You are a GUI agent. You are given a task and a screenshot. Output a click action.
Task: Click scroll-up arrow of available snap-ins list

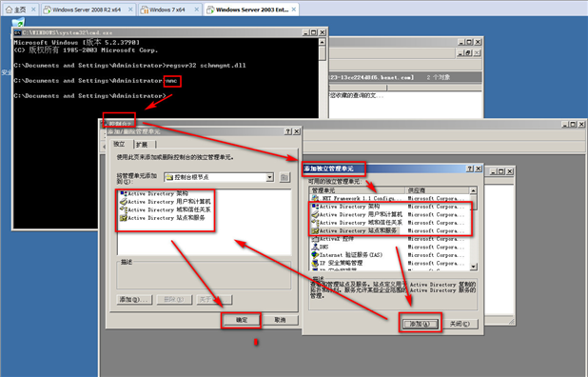coord(473,190)
